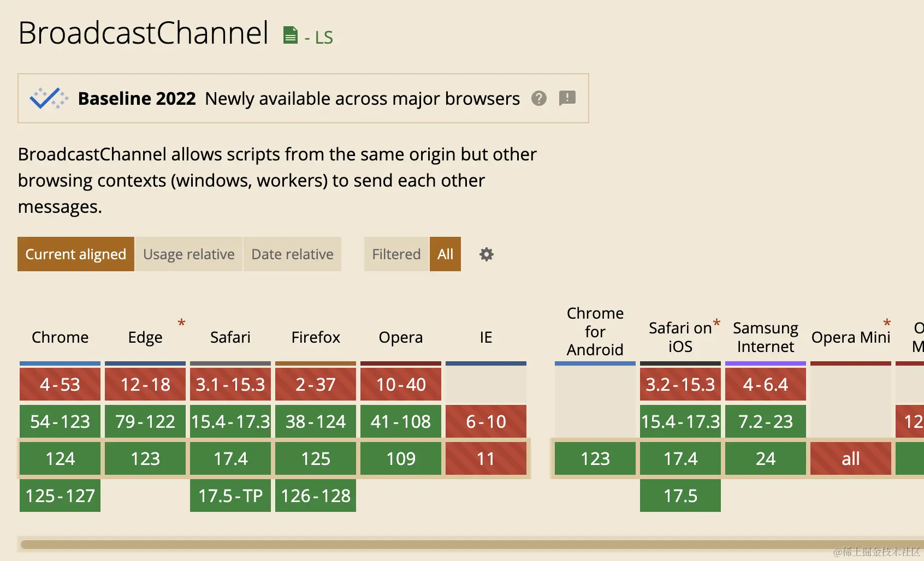The height and width of the screenshot is (561, 924).
Task: Click the Chrome for Android header
Action: click(x=595, y=331)
